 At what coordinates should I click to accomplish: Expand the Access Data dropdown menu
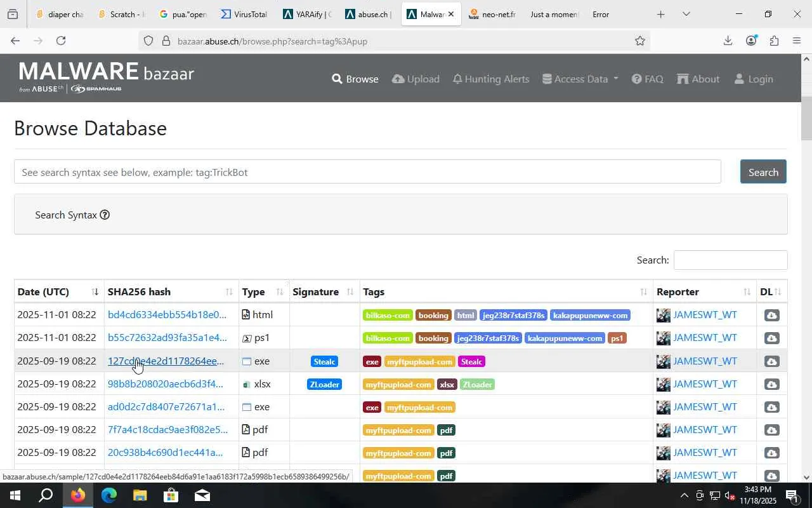pos(580,79)
